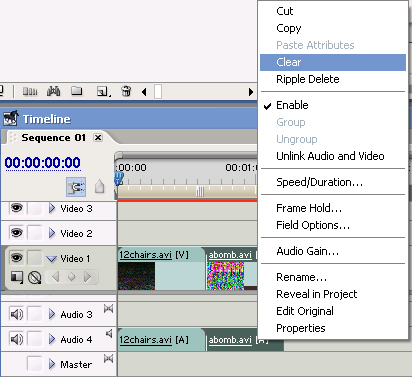
Task: Click the abomb.avi colorful clip thumbnail
Action: point(225,276)
